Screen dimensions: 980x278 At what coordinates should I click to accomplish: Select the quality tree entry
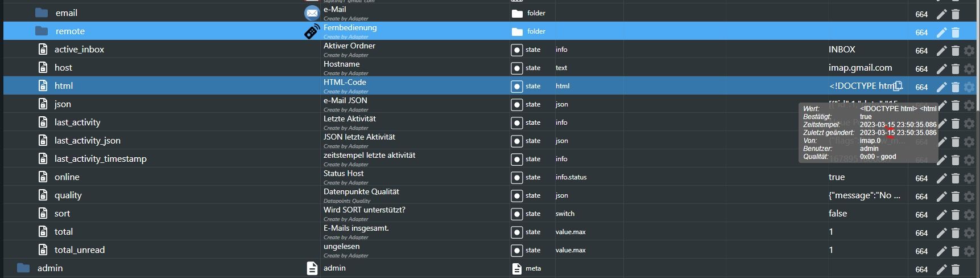click(68, 195)
